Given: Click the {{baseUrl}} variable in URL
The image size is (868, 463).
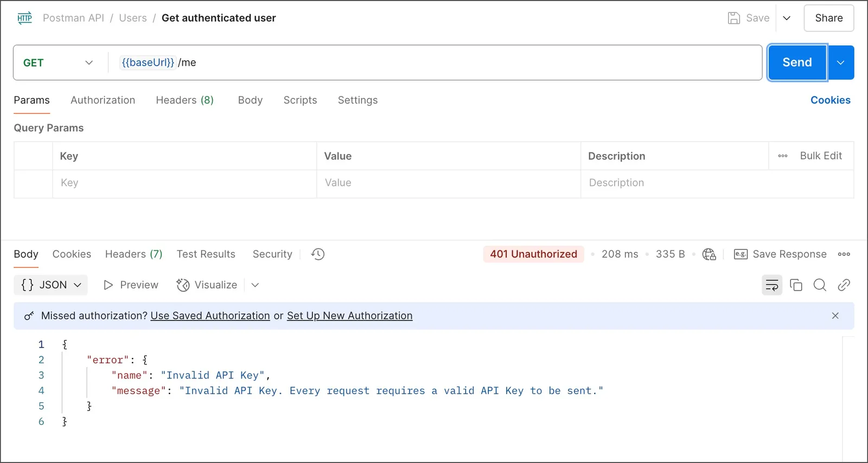Looking at the screenshot, I should point(148,63).
